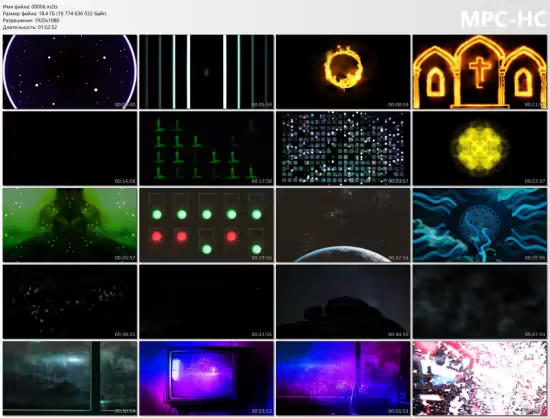This screenshot has height=418, width=550.
Task: Open the planet horizon thumbnail
Action: point(343,225)
